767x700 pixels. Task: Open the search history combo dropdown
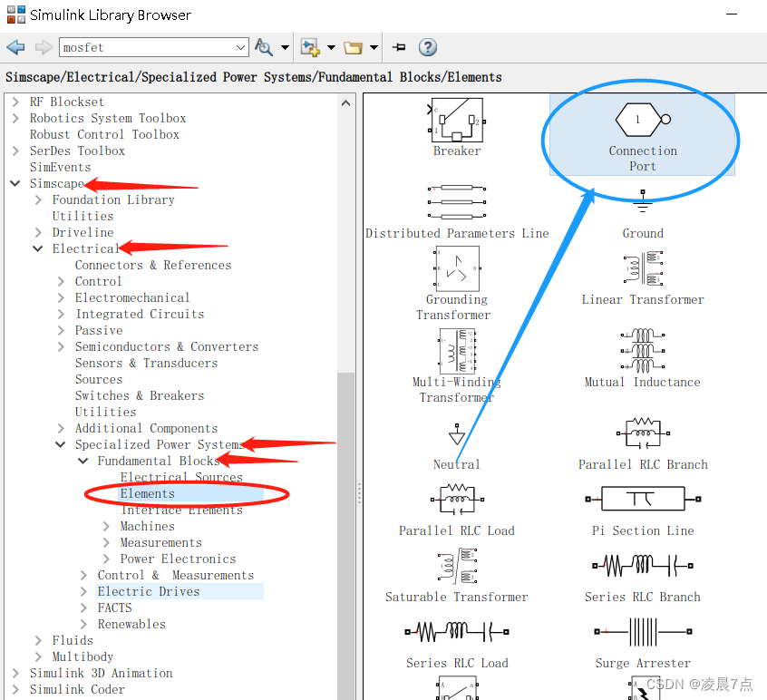click(x=240, y=47)
